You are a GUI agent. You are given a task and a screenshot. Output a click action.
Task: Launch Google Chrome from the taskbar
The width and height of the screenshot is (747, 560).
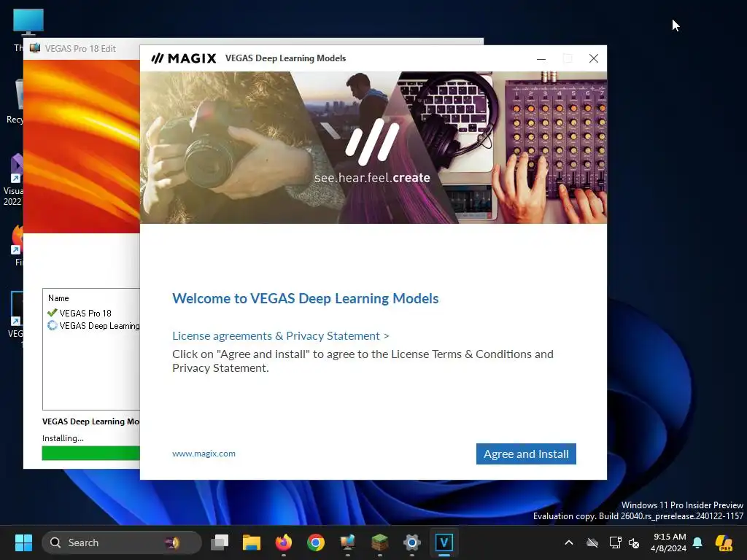click(315, 542)
